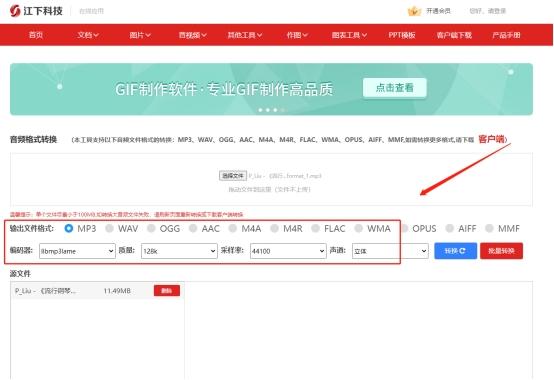The width and height of the screenshot is (554, 380).
Task: Click the 选择文件 choose file button
Action: tap(232, 176)
